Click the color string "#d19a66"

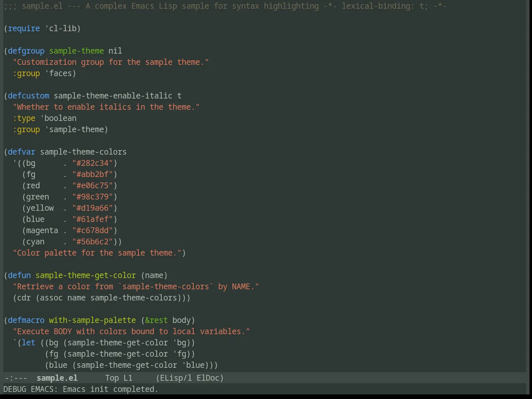point(93,208)
